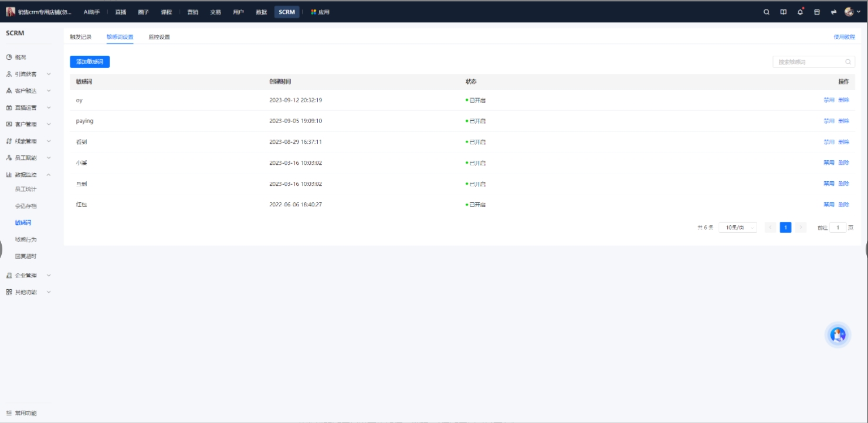
Task: Open the floating customer service assistant icon
Action: (x=838, y=334)
